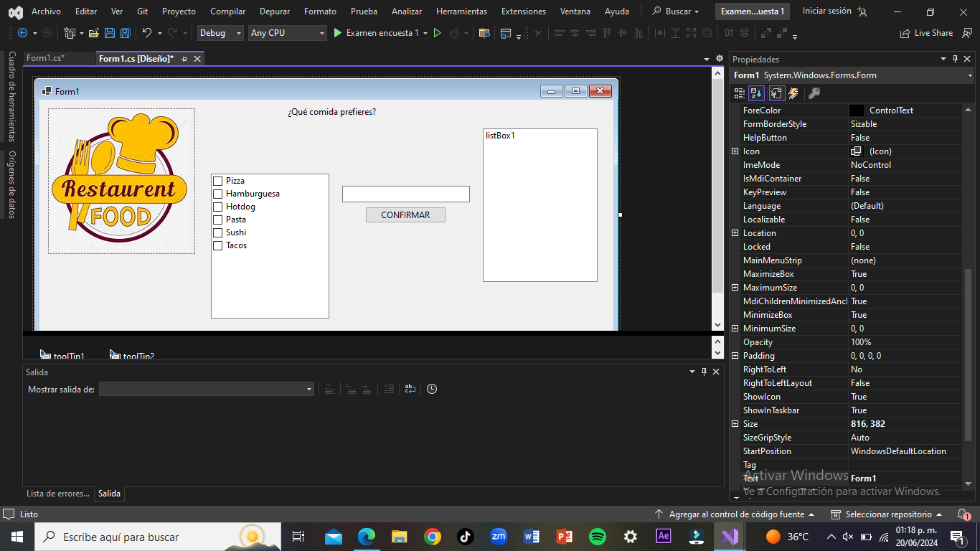Open the Debug configuration dropdown
This screenshot has width=980, height=551.
pyautogui.click(x=221, y=33)
